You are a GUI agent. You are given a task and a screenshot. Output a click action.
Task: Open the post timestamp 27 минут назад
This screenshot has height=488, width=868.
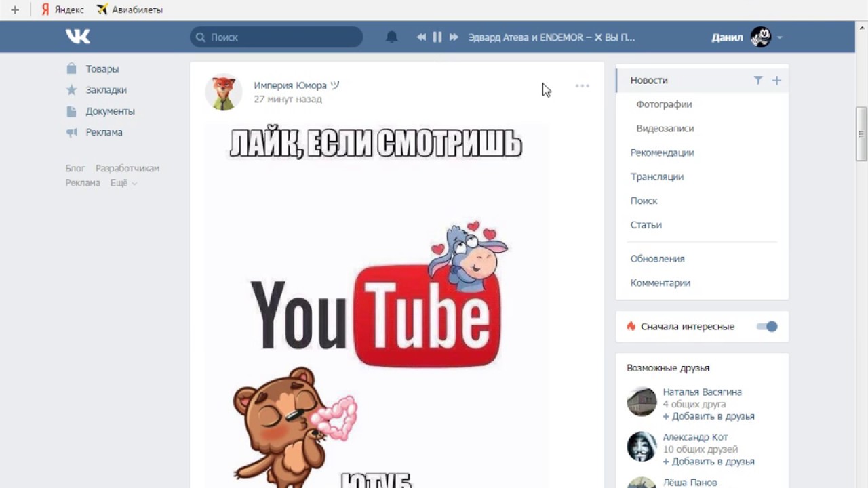[288, 99]
